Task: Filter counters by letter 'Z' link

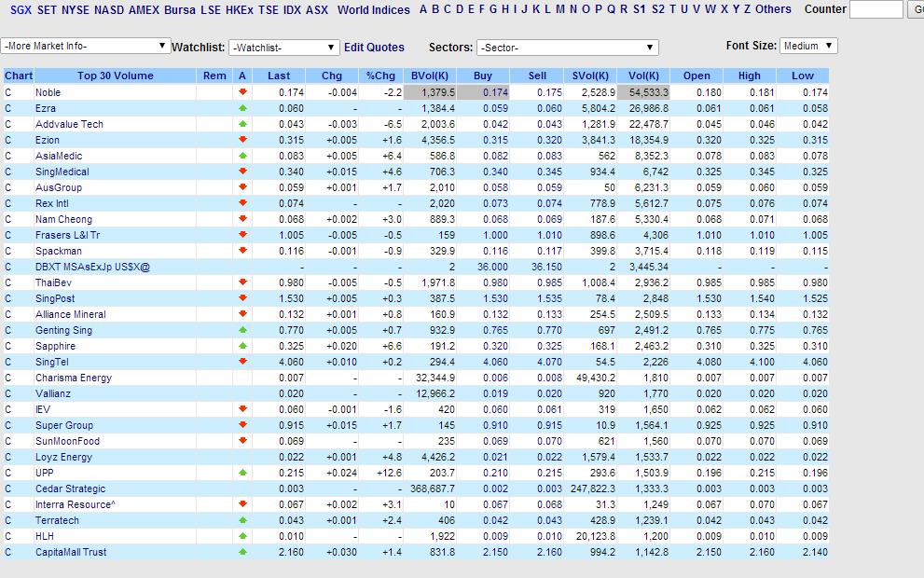Action: click(x=747, y=9)
